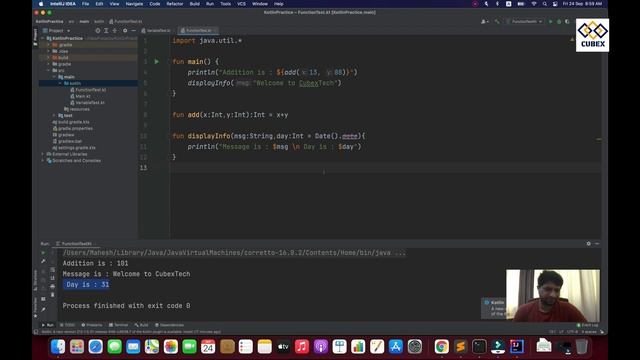Launch Google Chrome from the Dock
The image size is (640, 360).
tap(441, 347)
